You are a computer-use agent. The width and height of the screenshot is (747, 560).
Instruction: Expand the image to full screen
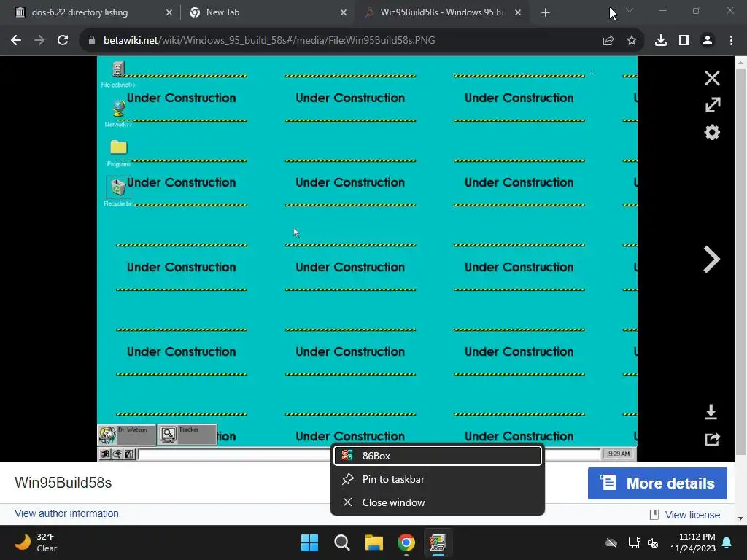tap(712, 105)
